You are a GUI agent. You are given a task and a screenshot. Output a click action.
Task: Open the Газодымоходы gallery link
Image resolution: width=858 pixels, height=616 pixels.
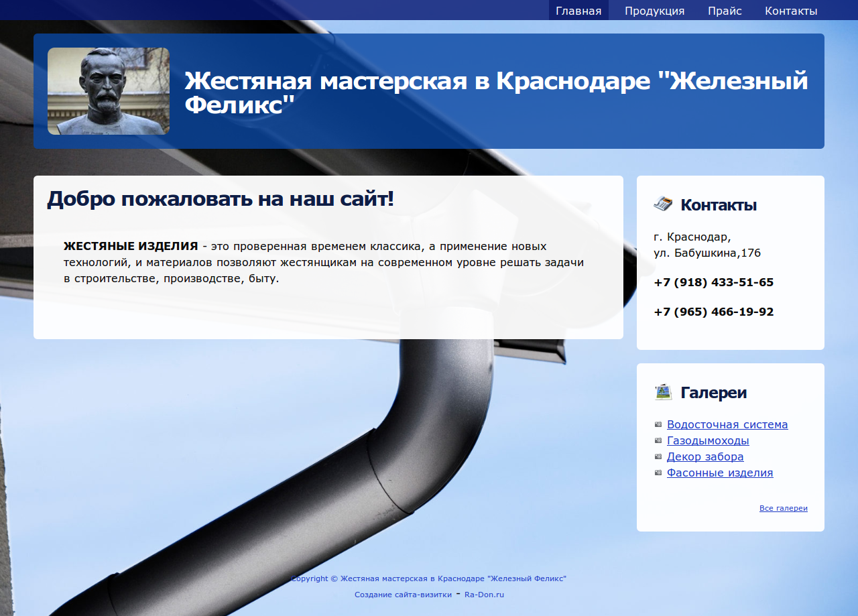coord(708,440)
